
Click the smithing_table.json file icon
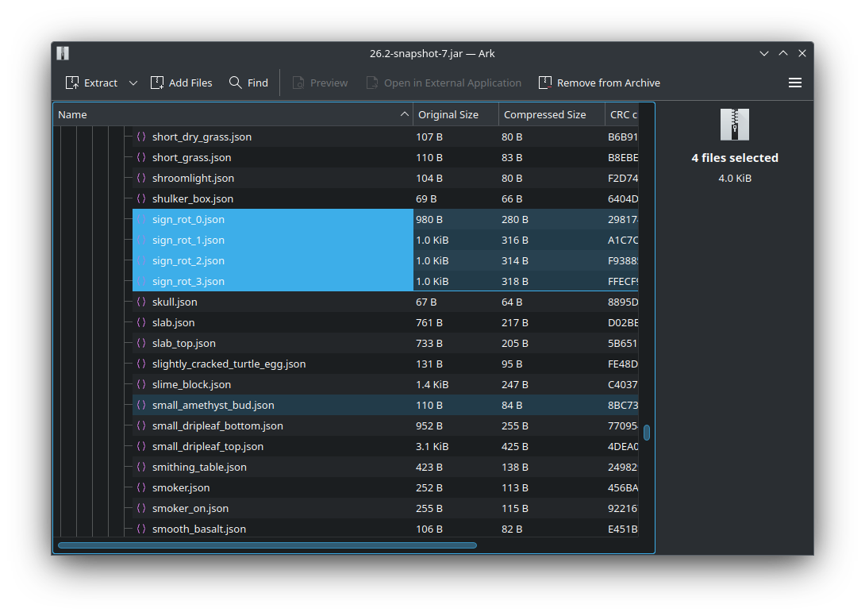pyautogui.click(x=141, y=467)
